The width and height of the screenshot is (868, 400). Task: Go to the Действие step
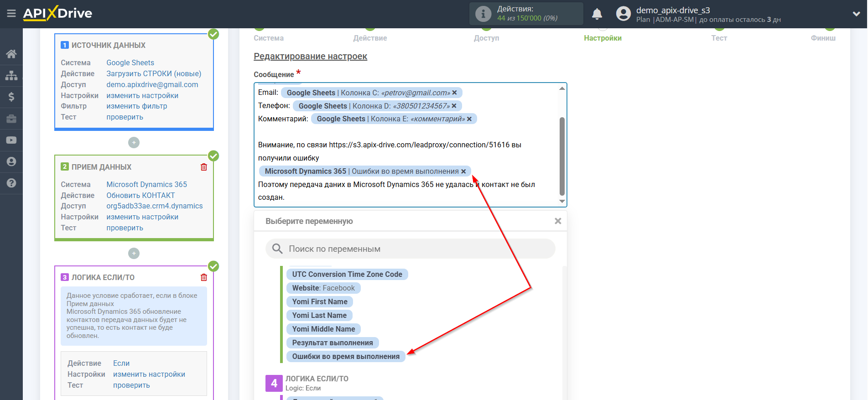click(x=370, y=38)
